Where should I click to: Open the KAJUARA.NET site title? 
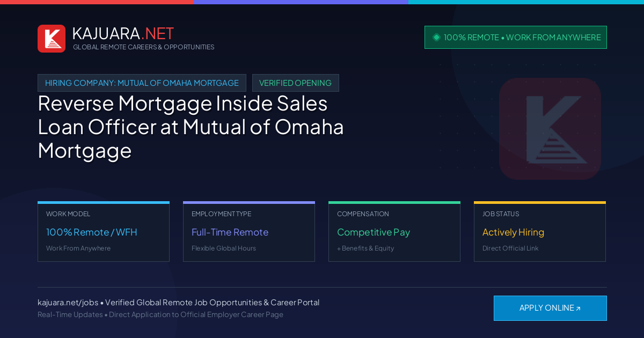click(123, 33)
